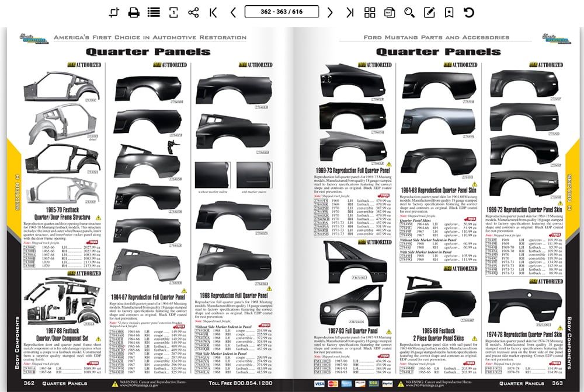Print the catalog pages
584x392 pixels.
(x=134, y=12)
